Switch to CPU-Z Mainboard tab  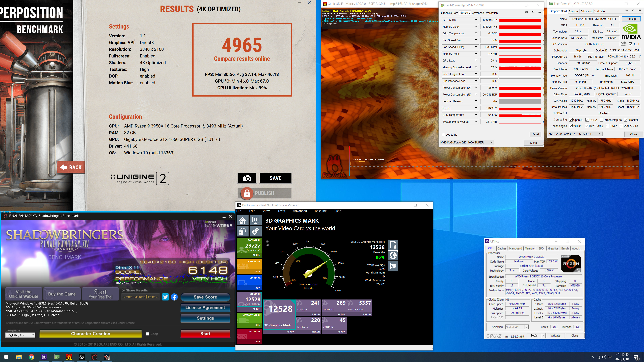516,248
